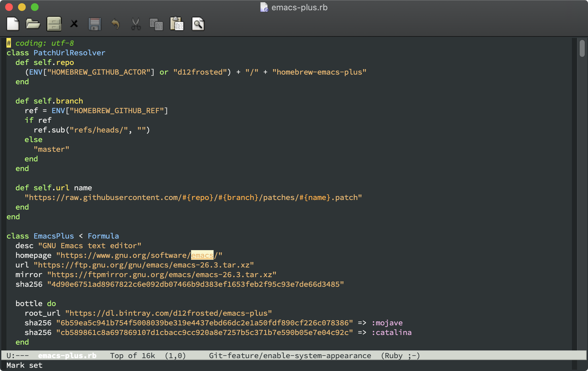588x371 pixels.
Task: Click the Git-feature/enable-system-appearance branch indicator
Action: click(290, 356)
